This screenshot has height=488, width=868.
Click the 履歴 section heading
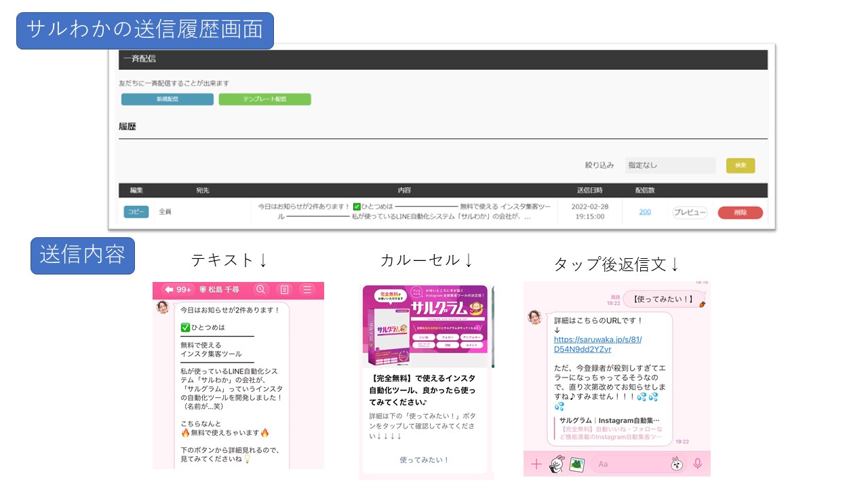127,127
